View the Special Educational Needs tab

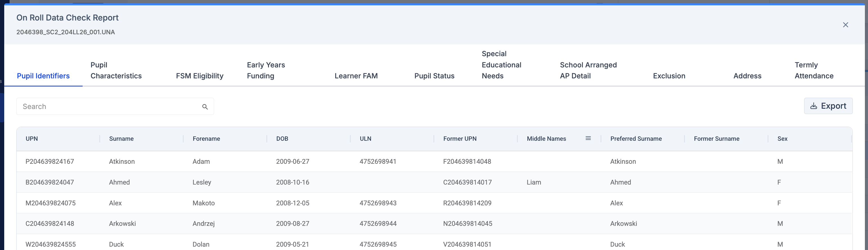502,65
